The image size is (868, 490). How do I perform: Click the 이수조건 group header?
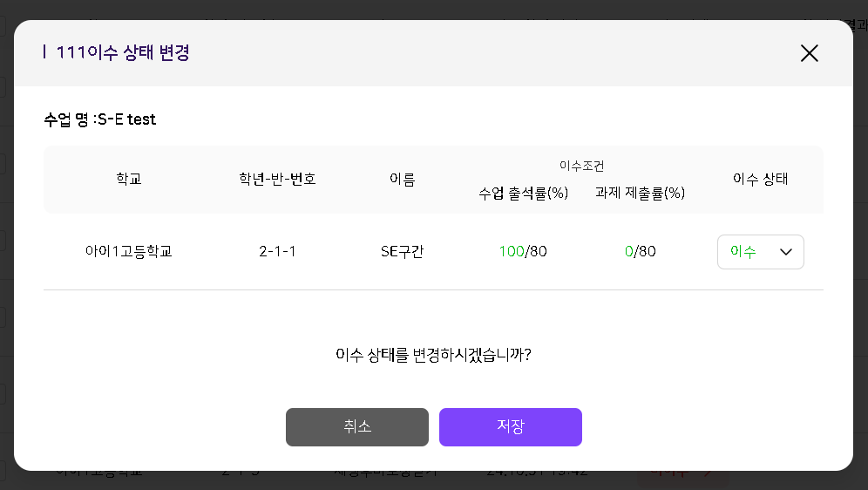point(581,166)
